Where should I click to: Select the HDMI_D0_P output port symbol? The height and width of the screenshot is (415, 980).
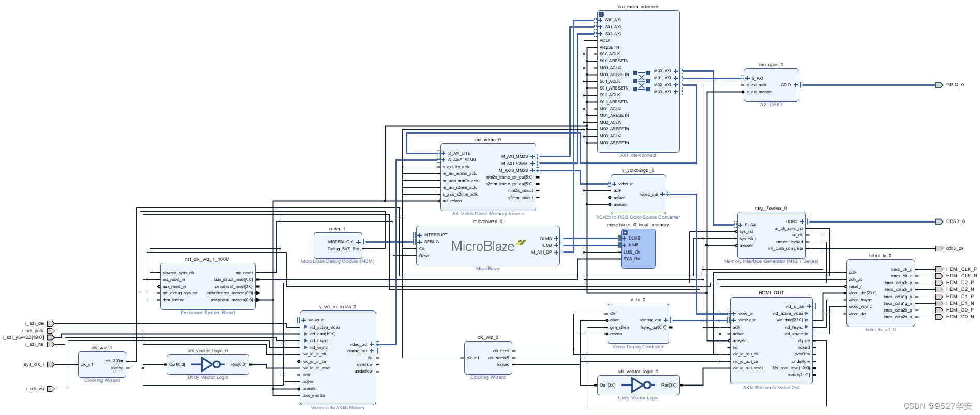pyautogui.click(x=939, y=310)
